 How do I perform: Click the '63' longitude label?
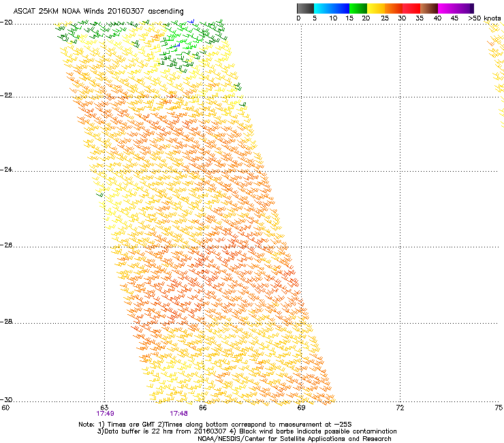[104, 408]
